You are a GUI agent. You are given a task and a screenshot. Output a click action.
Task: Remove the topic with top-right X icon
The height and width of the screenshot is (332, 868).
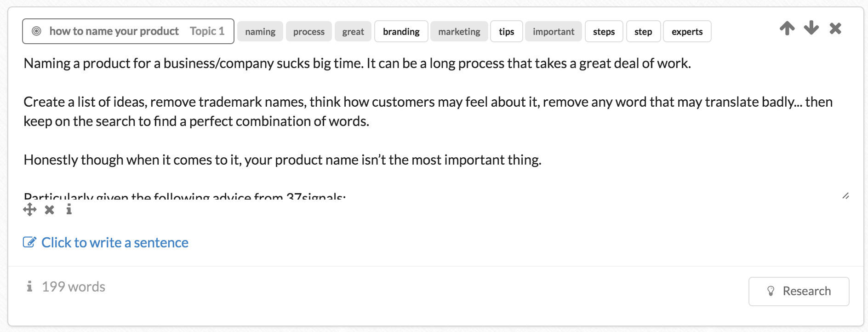coord(835,29)
